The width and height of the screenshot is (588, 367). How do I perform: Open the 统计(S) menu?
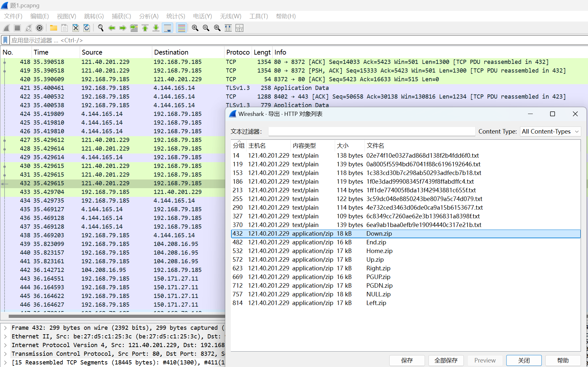pyautogui.click(x=176, y=16)
